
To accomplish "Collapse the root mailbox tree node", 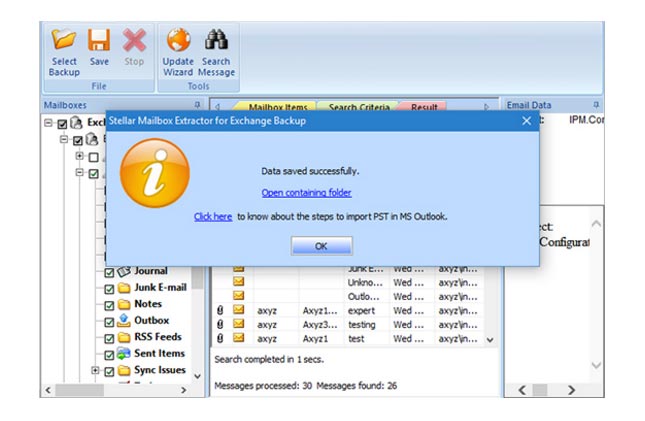I will 48,123.
